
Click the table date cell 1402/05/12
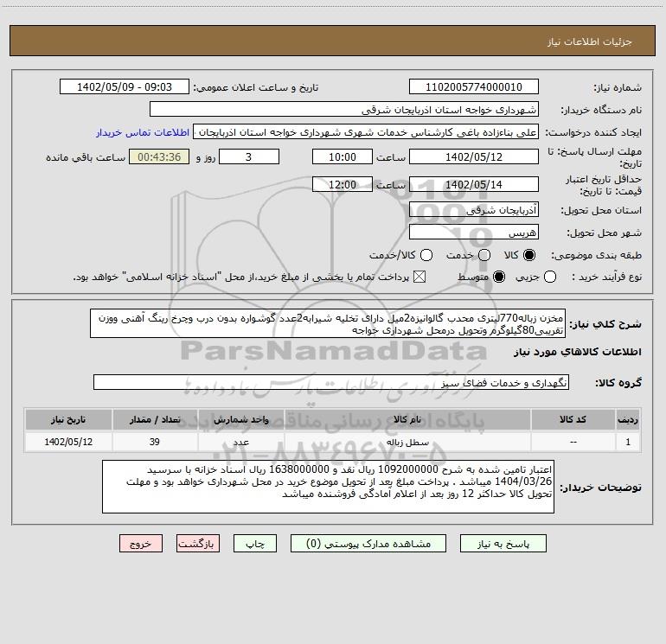[x=68, y=442]
